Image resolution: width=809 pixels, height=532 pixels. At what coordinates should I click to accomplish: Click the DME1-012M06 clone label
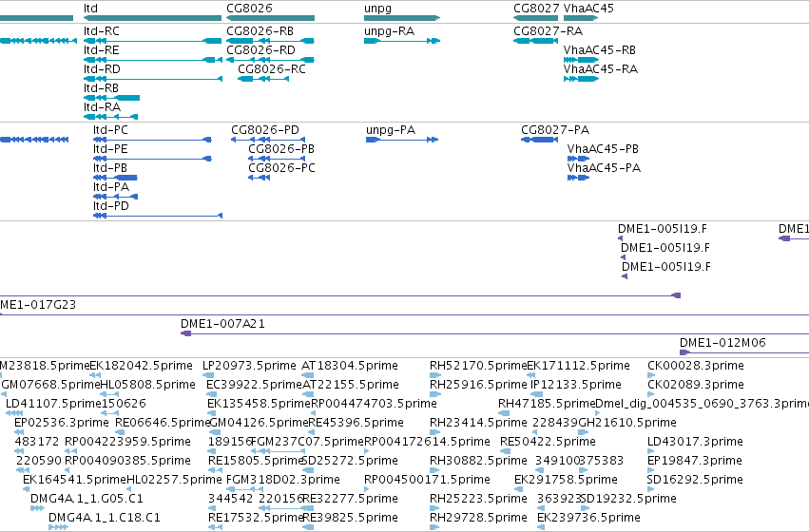(x=722, y=343)
